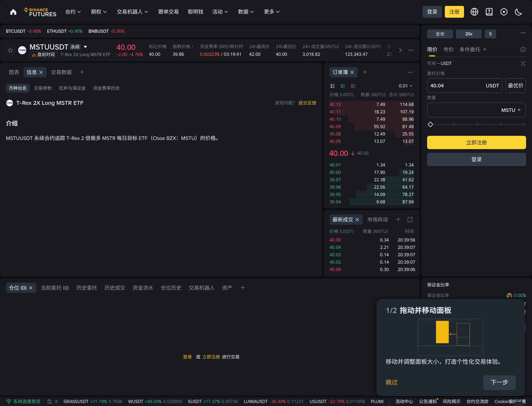Set leverage via 20x button

click(469, 34)
